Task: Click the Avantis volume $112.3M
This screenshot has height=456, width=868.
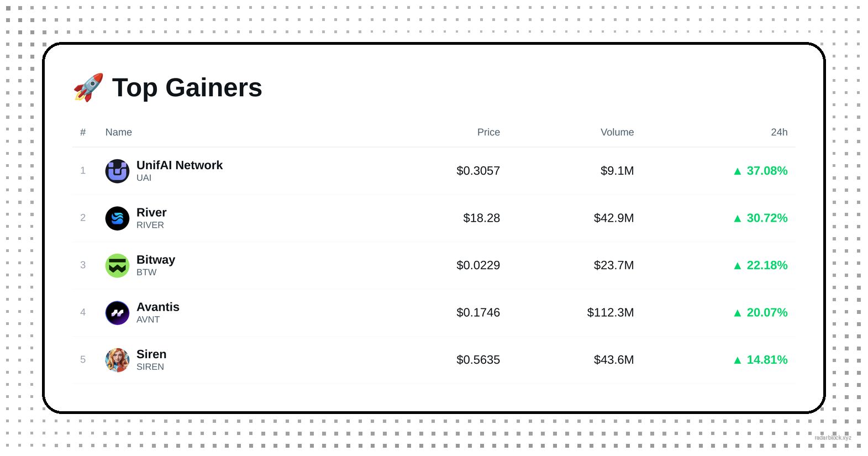Action: pyautogui.click(x=611, y=313)
